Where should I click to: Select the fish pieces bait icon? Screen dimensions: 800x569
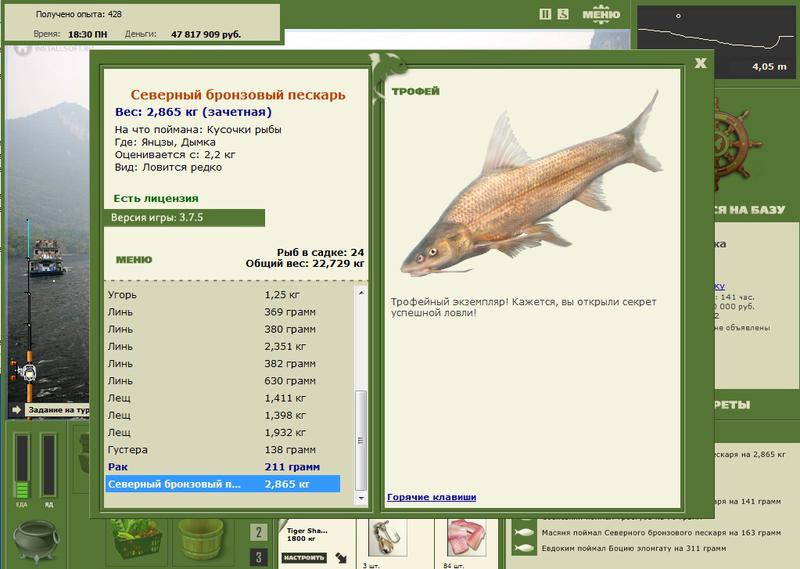(466, 538)
